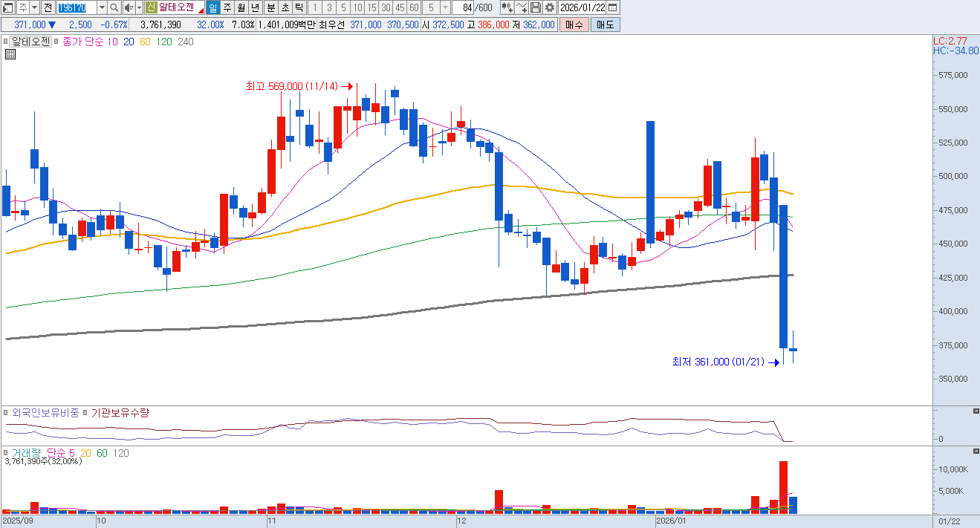Click the 매수 buy button
Viewport: 980px width, 528px height.
[x=574, y=25]
